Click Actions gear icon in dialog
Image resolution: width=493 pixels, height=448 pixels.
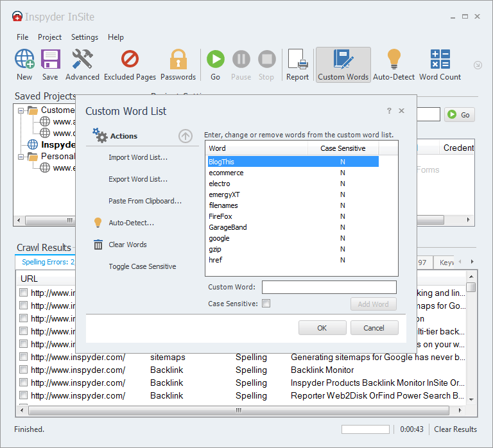click(99, 135)
